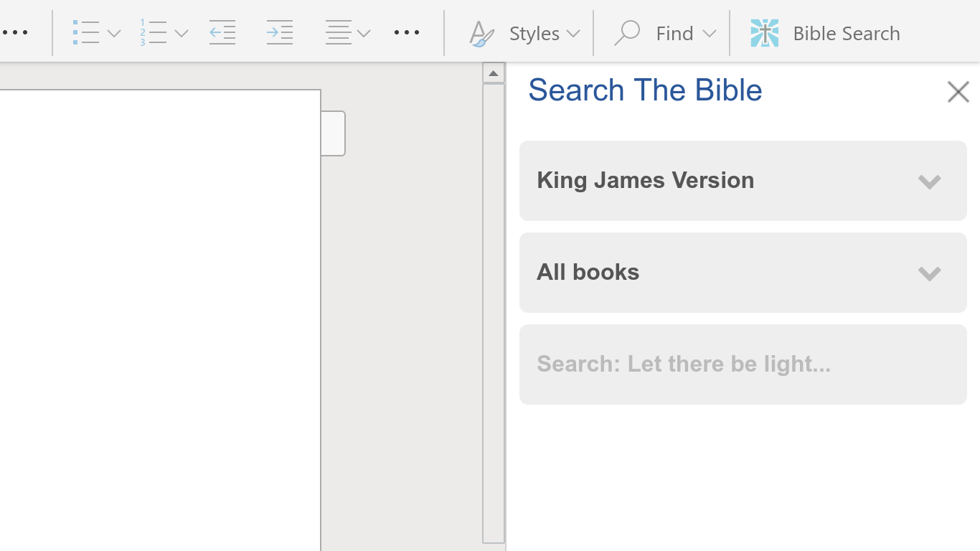Viewport: 980px width, 551px height.
Task: Open the numbering format dropdown arrow
Action: [182, 33]
